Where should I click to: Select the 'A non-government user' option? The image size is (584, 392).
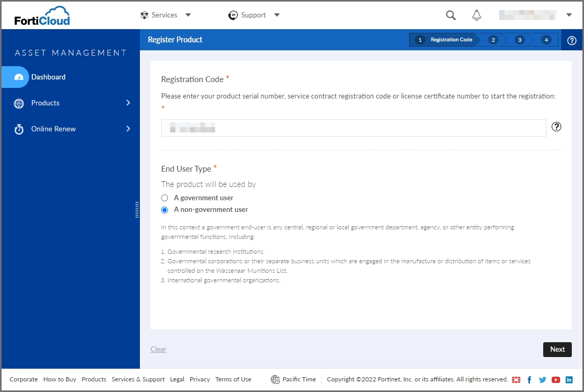(x=164, y=209)
